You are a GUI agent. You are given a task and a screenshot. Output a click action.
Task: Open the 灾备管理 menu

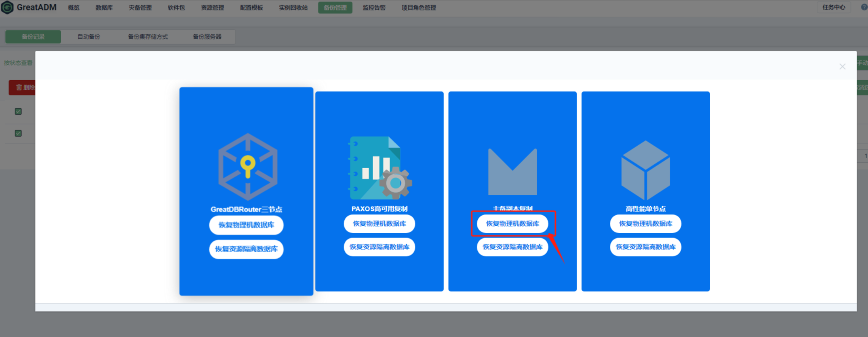pos(140,8)
